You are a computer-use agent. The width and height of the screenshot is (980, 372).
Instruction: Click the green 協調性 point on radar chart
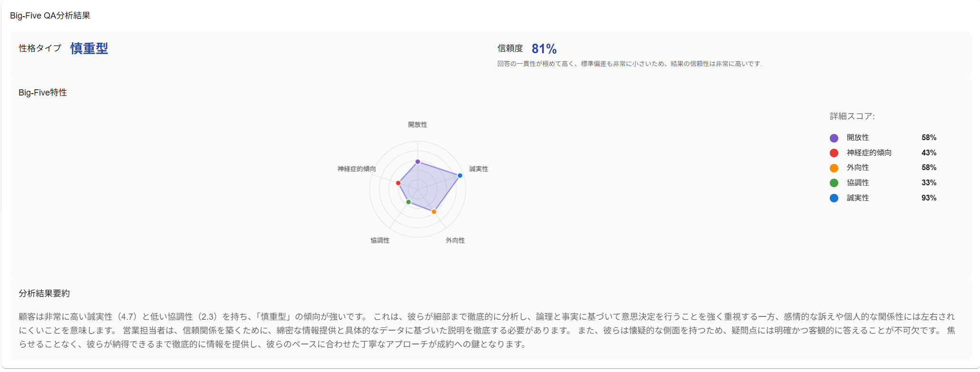pyautogui.click(x=408, y=202)
